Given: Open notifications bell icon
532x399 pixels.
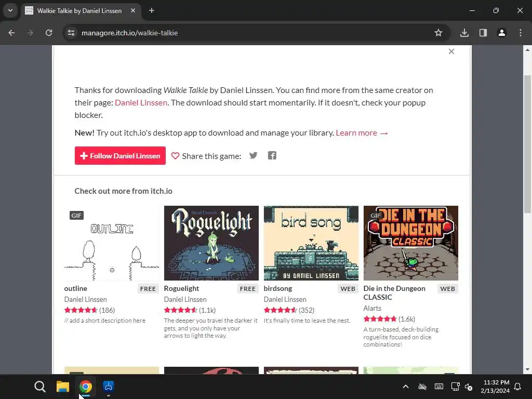Looking at the screenshot, I should pyautogui.click(x=518, y=387).
